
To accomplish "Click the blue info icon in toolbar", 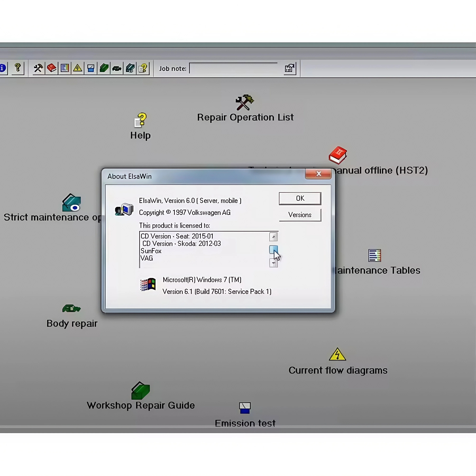I will (3, 68).
